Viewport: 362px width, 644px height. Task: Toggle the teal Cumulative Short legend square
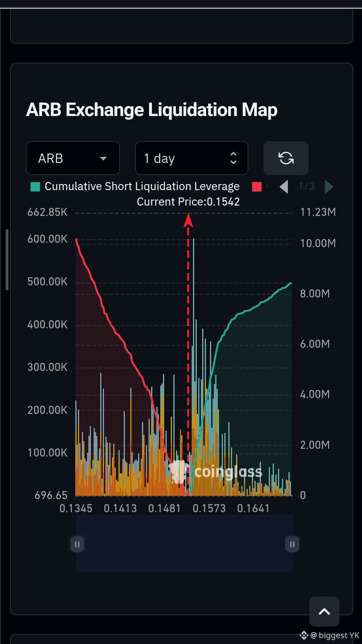point(35,187)
